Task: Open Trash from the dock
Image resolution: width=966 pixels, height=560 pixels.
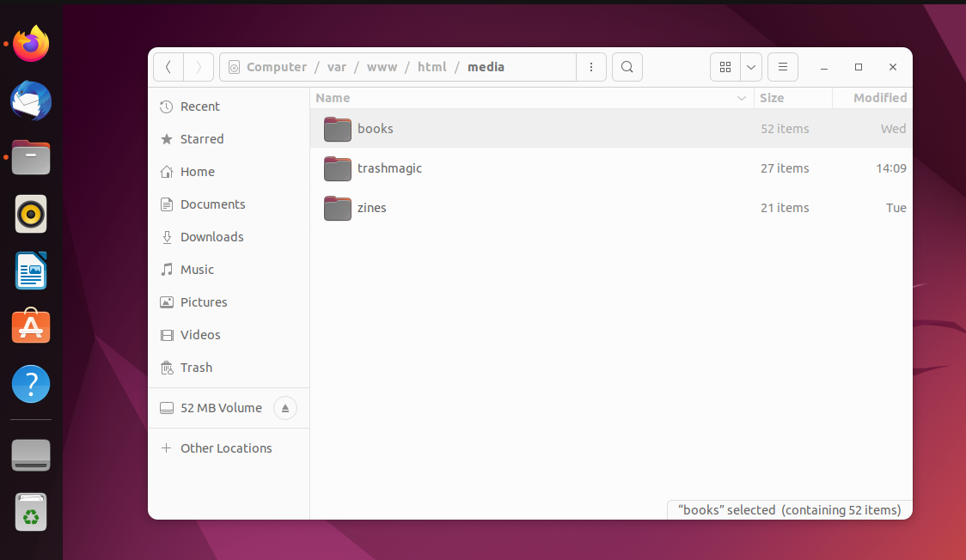Action: coord(31,512)
